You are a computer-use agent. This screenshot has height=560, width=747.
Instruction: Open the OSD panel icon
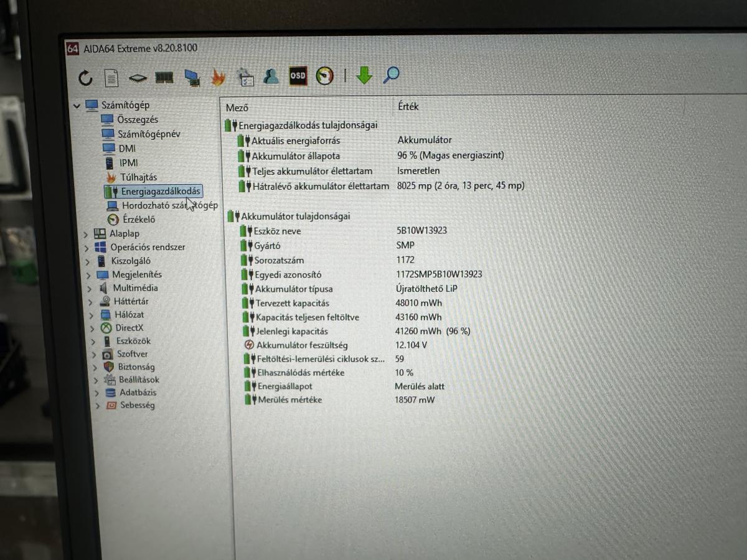click(298, 76)
